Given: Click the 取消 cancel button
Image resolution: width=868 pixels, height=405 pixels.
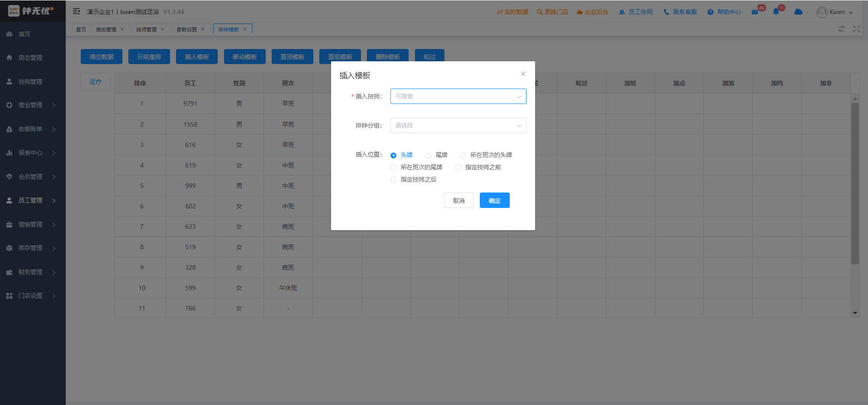Looking at the screenshot, I should 459,200.
